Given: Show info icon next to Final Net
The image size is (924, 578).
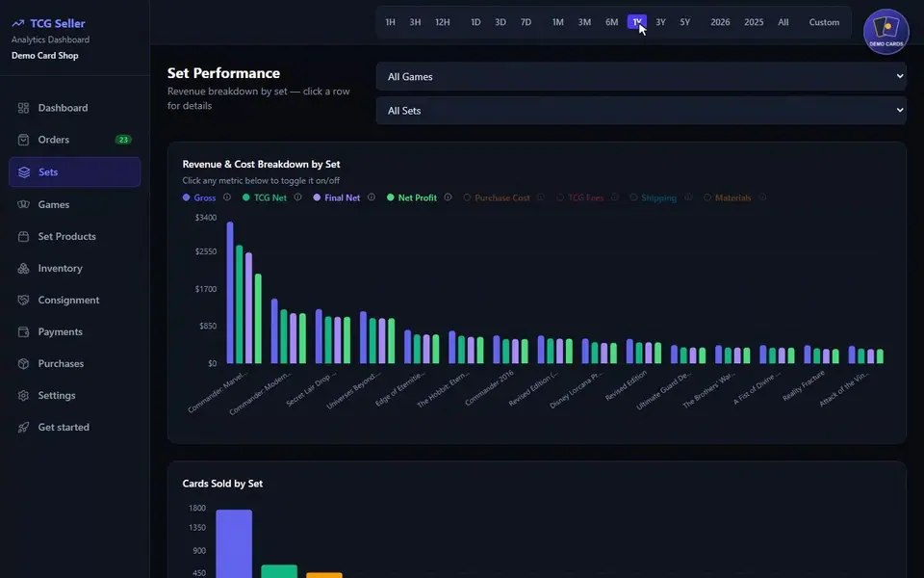Looking at the screenshot, I should tap(372, 197).
